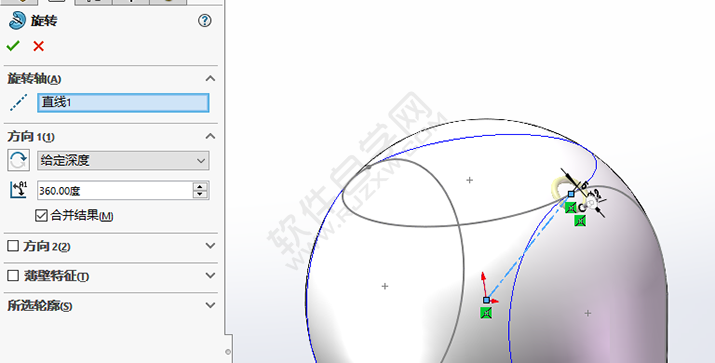Click the green relation icon below the origin

(x=486, y=313)
